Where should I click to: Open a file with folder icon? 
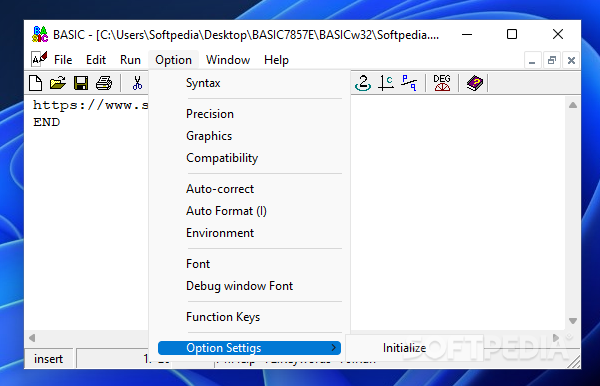click(x=58, y=83)
